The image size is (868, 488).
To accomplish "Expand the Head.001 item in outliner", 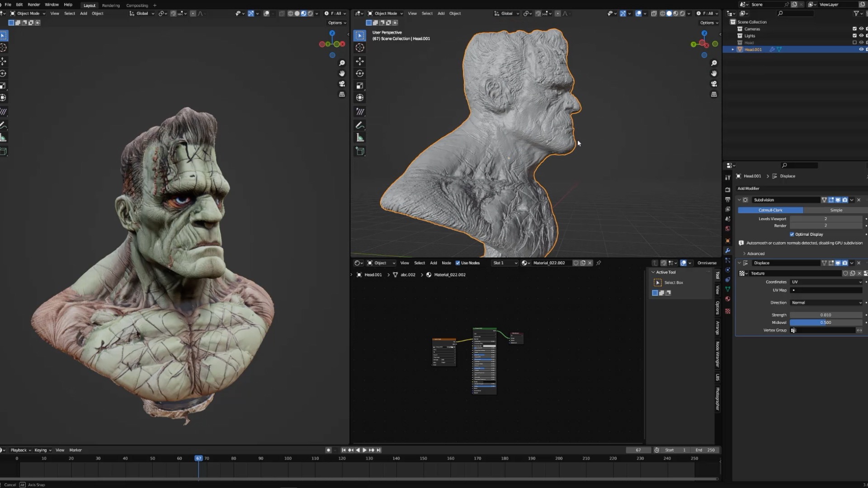I will tap(733, 49).
